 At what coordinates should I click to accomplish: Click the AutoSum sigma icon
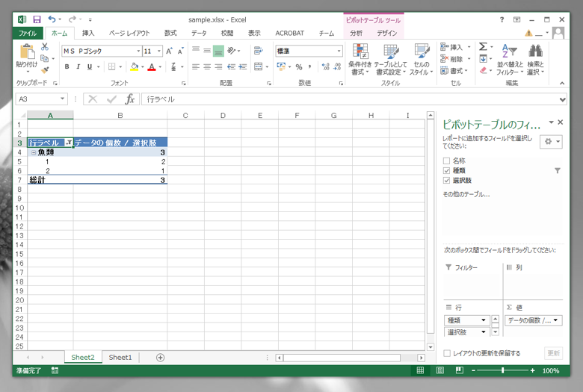coord(483,47)
